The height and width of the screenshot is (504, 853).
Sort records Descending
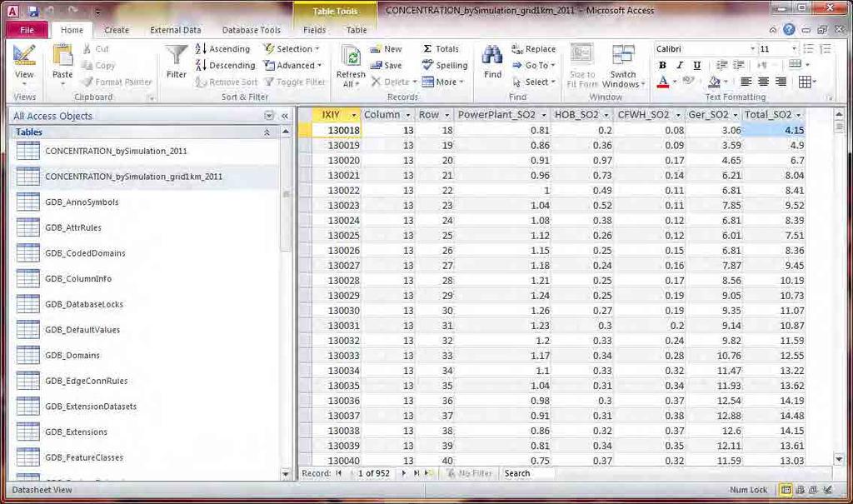pos(225,65)
